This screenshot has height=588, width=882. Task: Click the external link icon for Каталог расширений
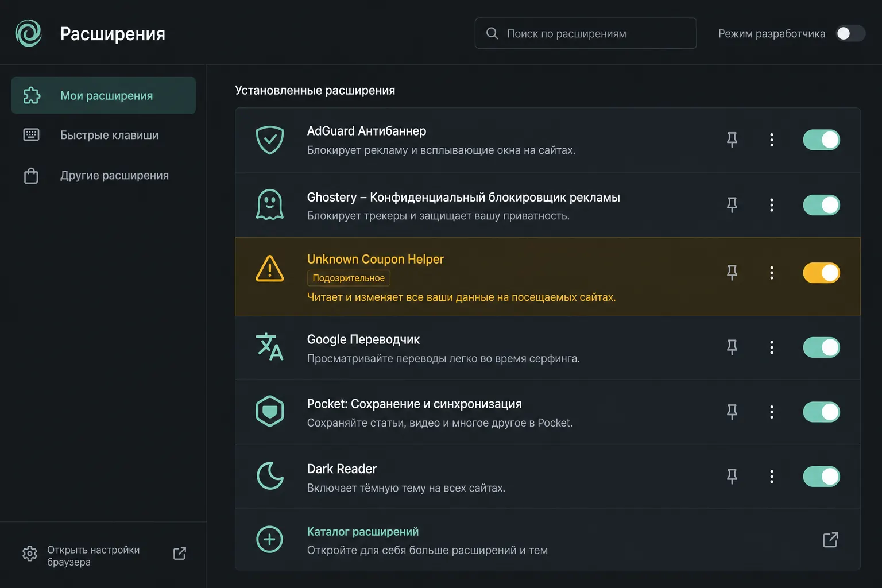click(x=830, y=540)
